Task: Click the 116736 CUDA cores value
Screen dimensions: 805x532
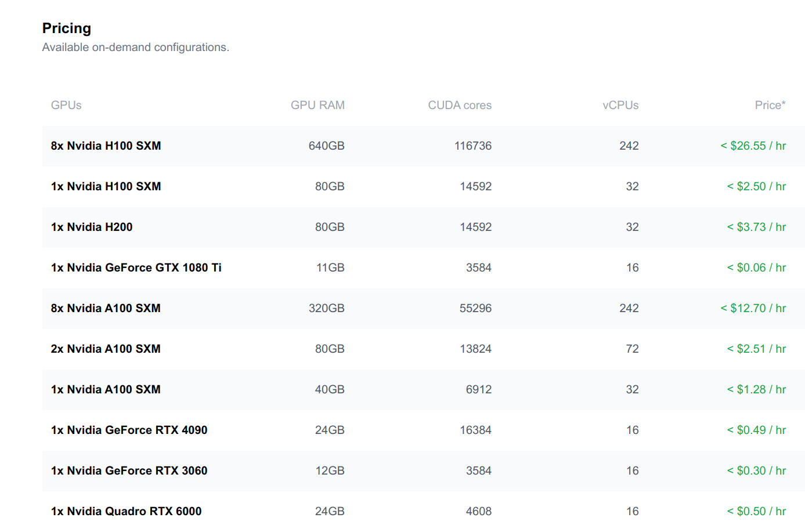Action: [473, 146]
